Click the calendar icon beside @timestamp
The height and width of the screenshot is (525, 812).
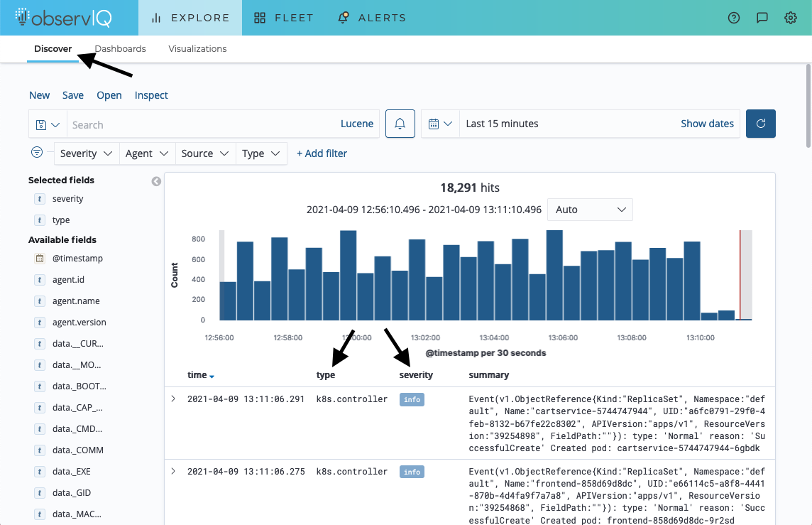(x=39, y=258)
